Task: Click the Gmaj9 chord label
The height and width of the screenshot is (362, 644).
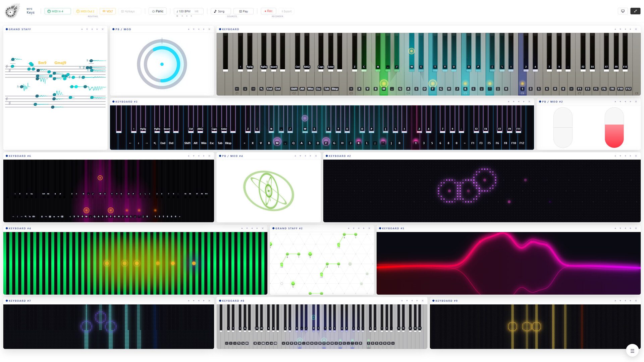Action: (60, 63)
